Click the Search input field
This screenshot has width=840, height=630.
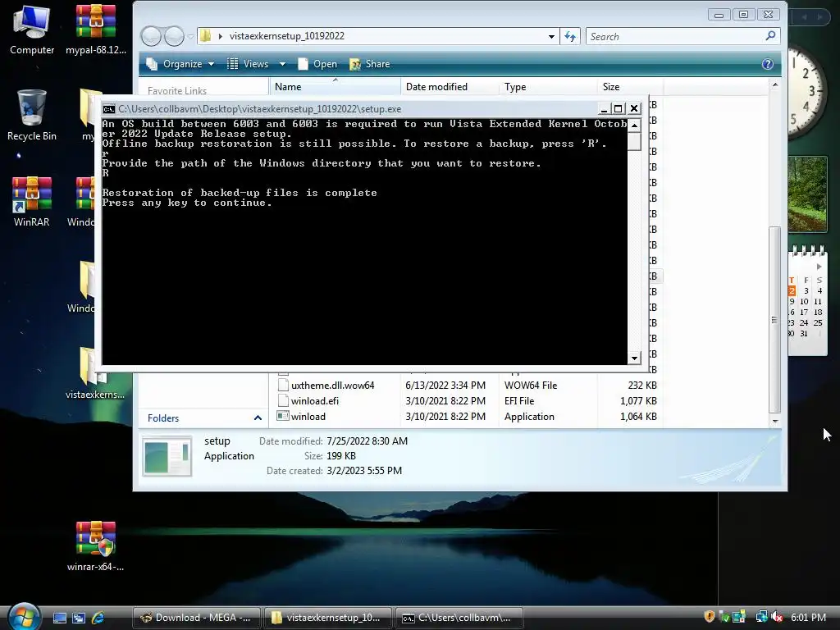[x=676, y=36]
